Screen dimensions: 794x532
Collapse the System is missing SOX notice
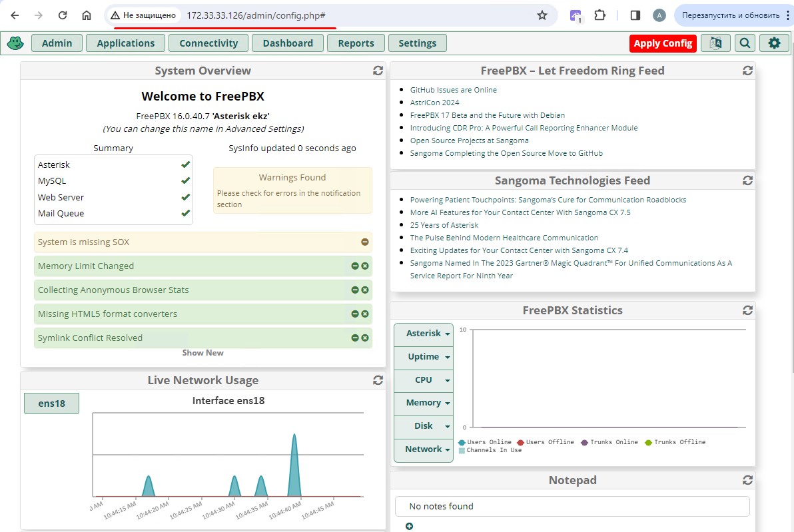364,242
